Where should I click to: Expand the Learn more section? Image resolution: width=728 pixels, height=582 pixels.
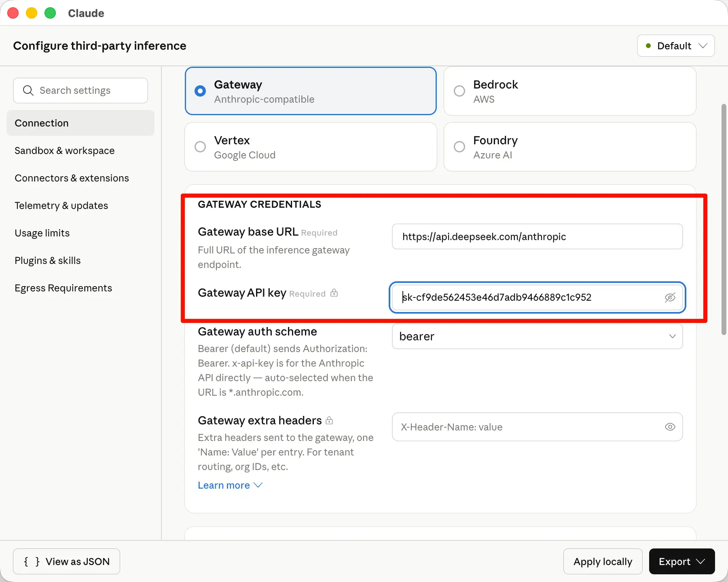(230, 485)
